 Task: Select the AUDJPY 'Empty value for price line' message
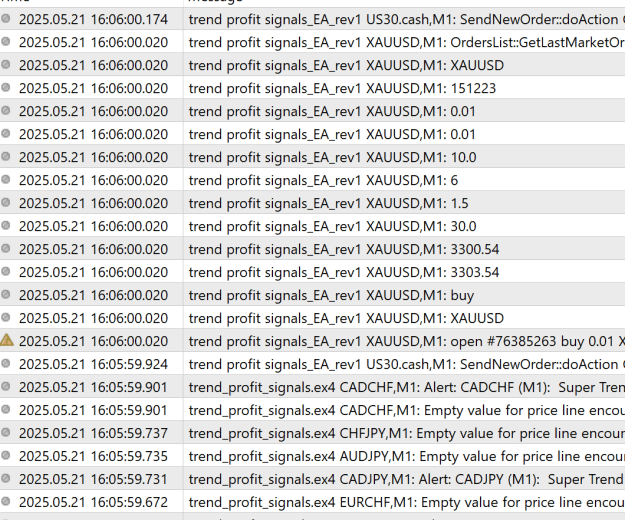(407, 457)
